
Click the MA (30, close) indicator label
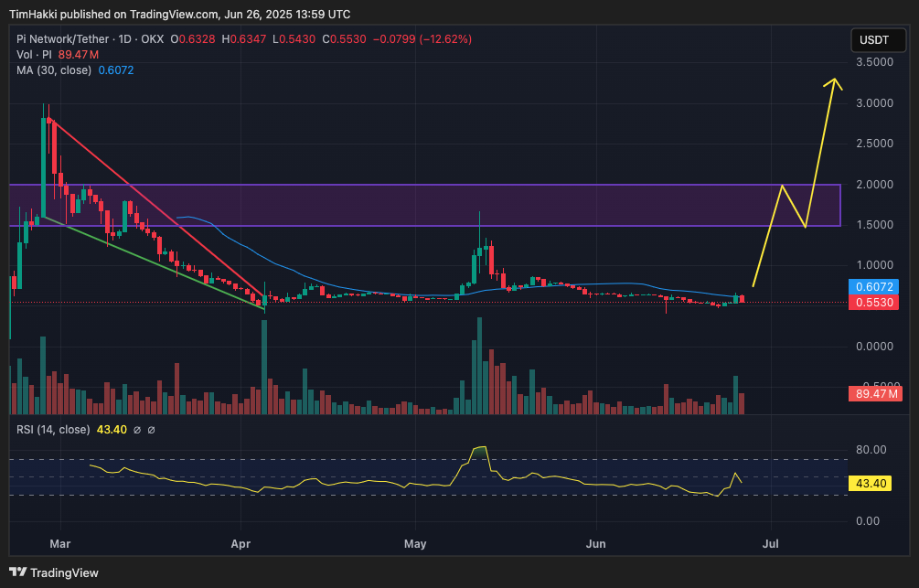[x=54, y=70]
